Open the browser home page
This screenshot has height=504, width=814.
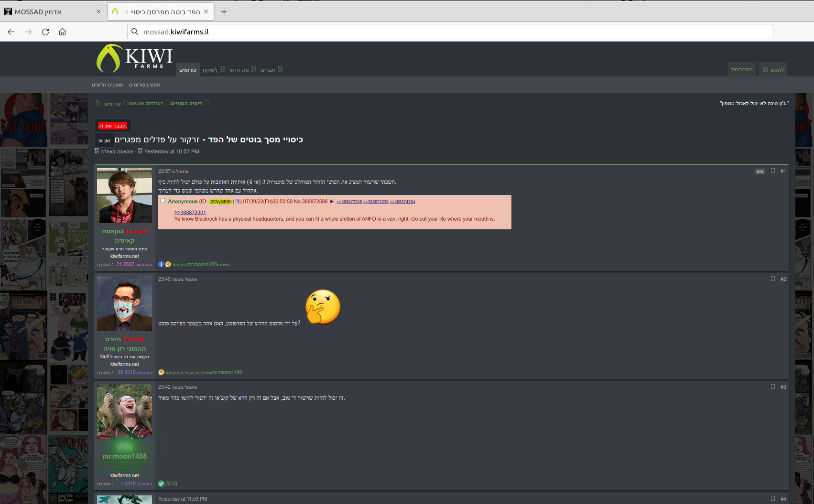63,32
